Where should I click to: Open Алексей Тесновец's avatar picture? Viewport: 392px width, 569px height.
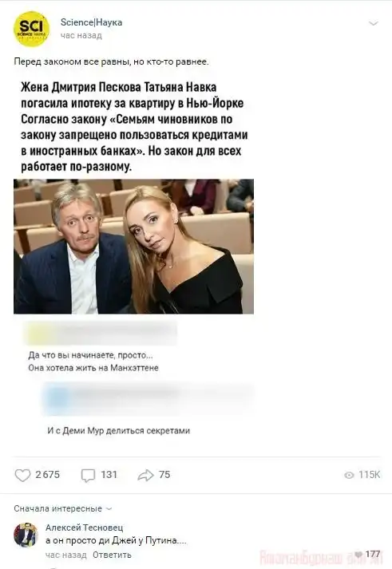pyautogui.click(x=26, y=535)
